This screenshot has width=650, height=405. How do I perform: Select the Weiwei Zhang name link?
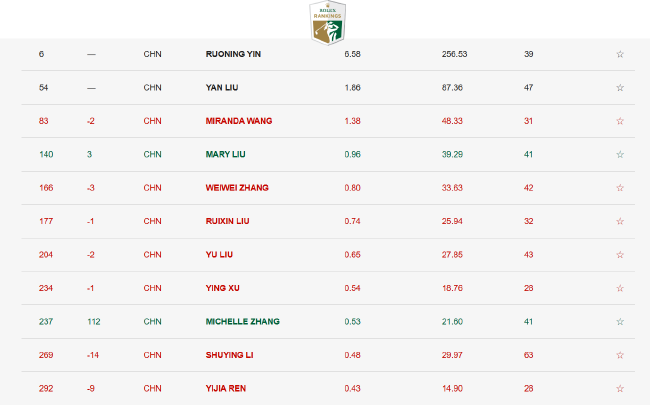237,188
